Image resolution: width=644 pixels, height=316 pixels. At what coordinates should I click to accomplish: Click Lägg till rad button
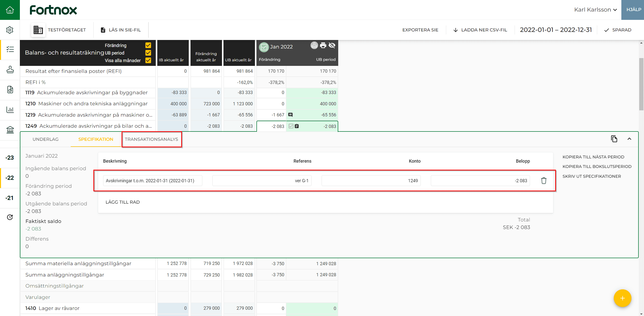coord(123,202)
